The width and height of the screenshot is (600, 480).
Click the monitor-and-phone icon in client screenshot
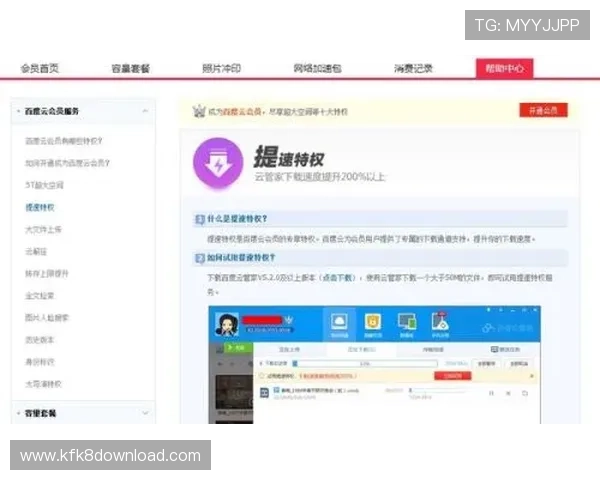[x=407, y=324]
